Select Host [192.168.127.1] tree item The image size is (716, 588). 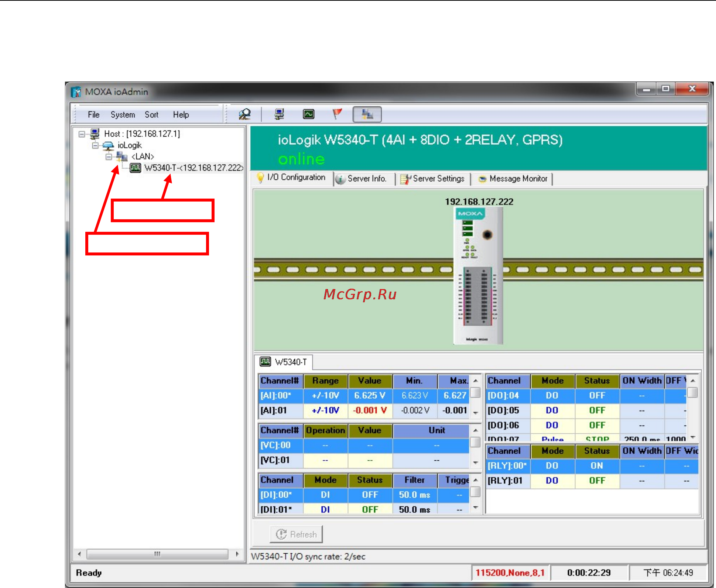[x=142, y=134]
